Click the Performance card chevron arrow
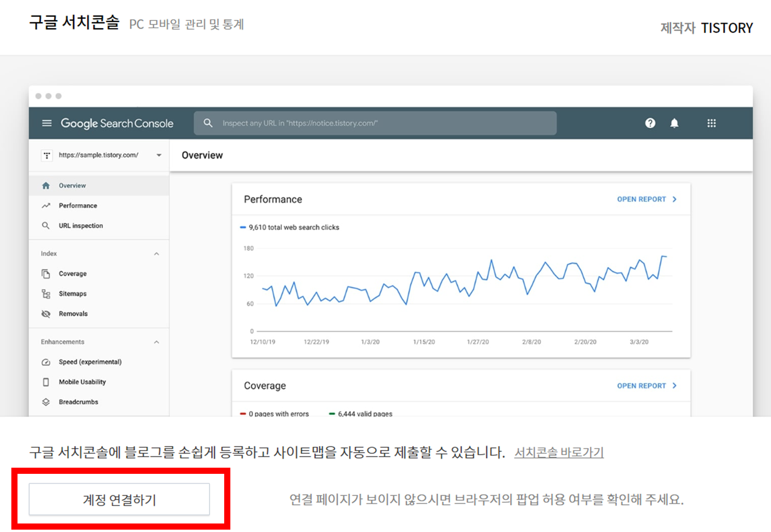Image resolution: width=771 pixels, height=532 pixels. click(675, 199)
